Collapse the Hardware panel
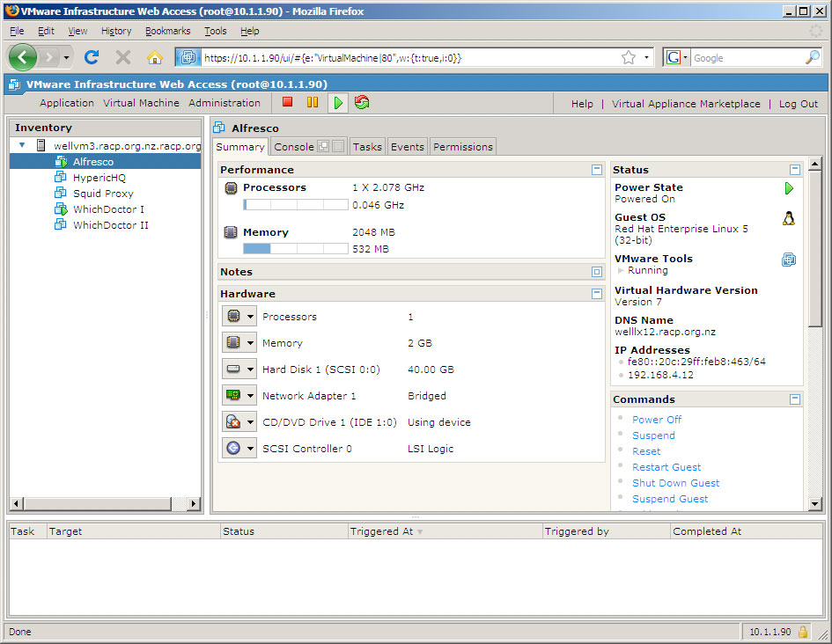This screenshot has height=644, width=832. pos(597,294)
